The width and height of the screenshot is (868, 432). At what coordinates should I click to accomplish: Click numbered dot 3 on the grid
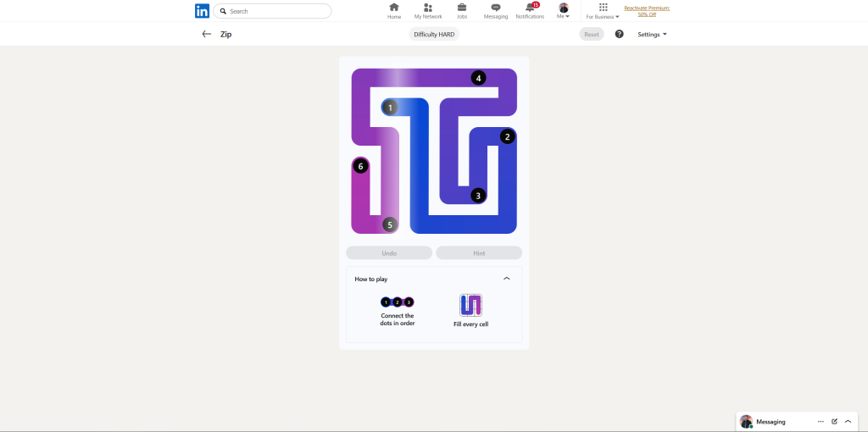coord(478,196)
